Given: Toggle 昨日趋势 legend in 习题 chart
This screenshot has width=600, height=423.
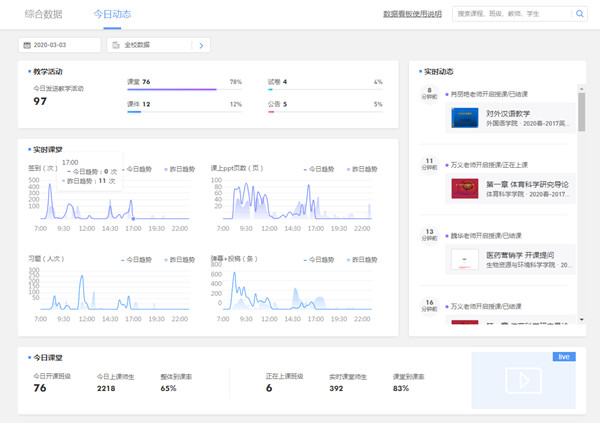Looking at the screenshot, I should point(179,260).
